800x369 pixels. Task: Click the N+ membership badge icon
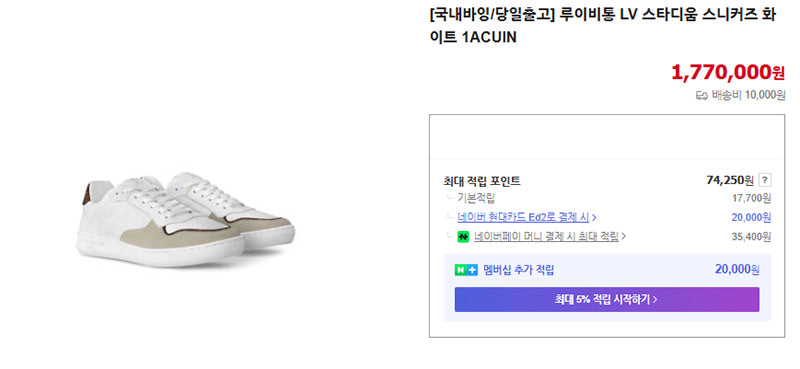coord(466,270)
